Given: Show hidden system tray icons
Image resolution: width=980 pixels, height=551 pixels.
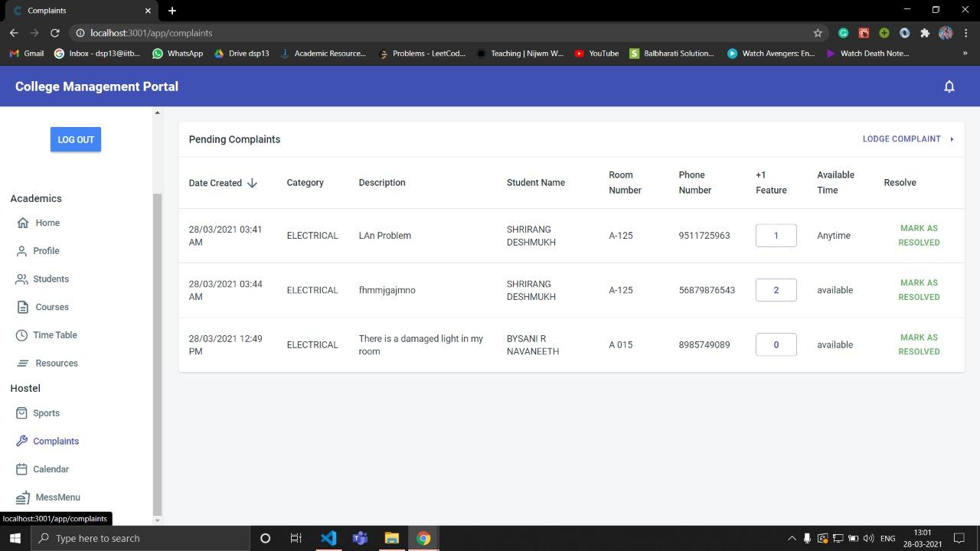Looking at the screenshot, I should point(792,538).
